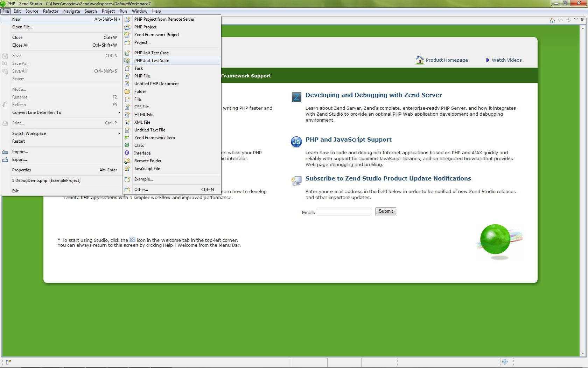Viewport: 588px width, 368px height.
Task: Open the Navigate menu
Action: (x=71, y=11)
